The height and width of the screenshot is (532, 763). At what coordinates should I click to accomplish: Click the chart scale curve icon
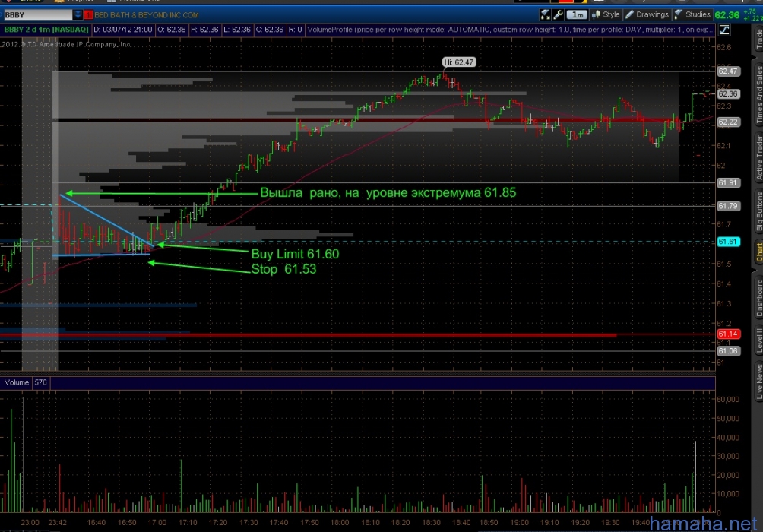(x=724, y=30)
